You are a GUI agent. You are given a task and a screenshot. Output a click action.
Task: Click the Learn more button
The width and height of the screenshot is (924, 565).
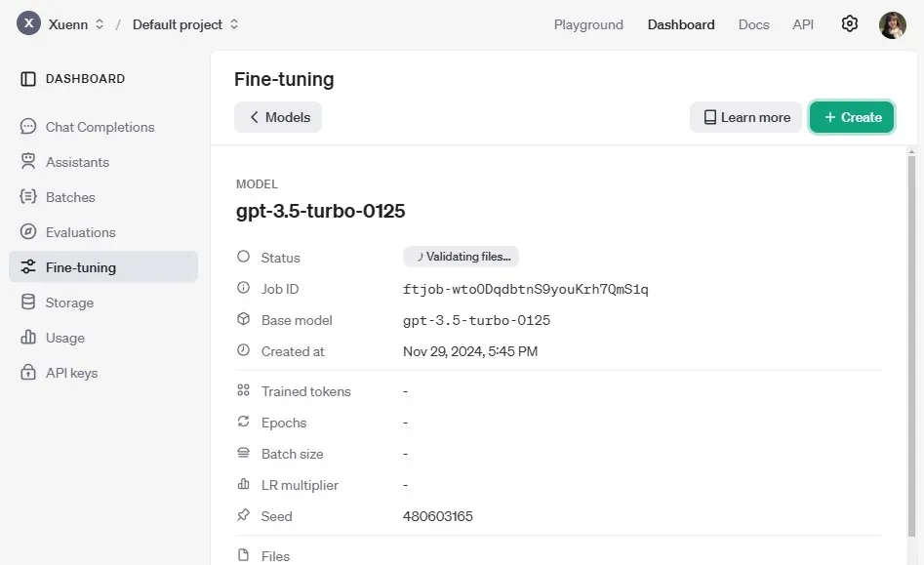(x=745, y=117)
